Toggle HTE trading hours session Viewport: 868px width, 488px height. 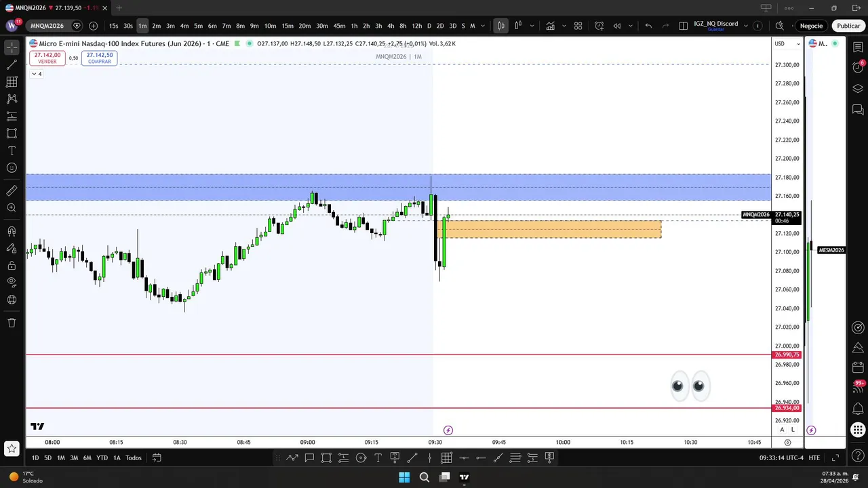click(x=814, y=457)
